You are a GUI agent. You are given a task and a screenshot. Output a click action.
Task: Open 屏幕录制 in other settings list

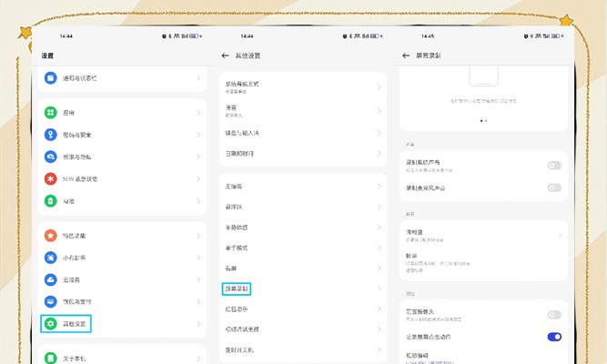(x=237, y=288)
